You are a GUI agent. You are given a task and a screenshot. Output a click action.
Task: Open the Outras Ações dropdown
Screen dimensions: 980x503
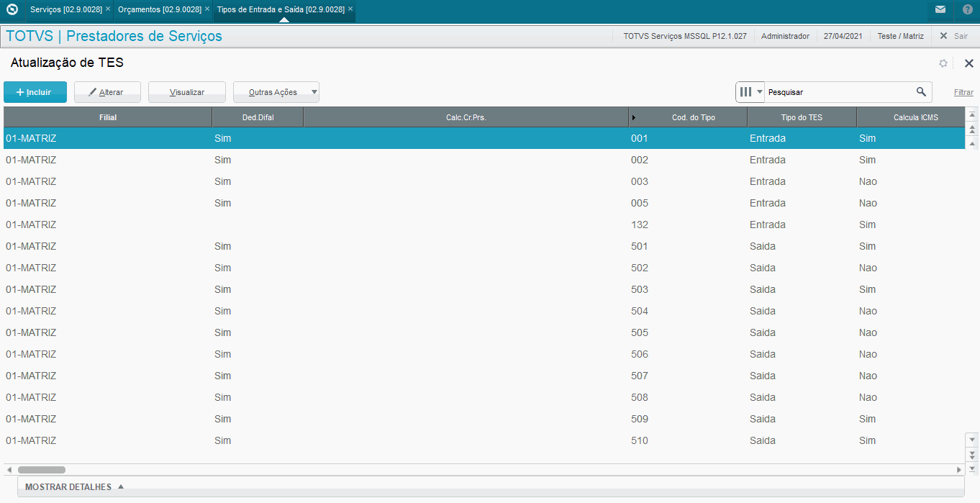click(276, 92)
